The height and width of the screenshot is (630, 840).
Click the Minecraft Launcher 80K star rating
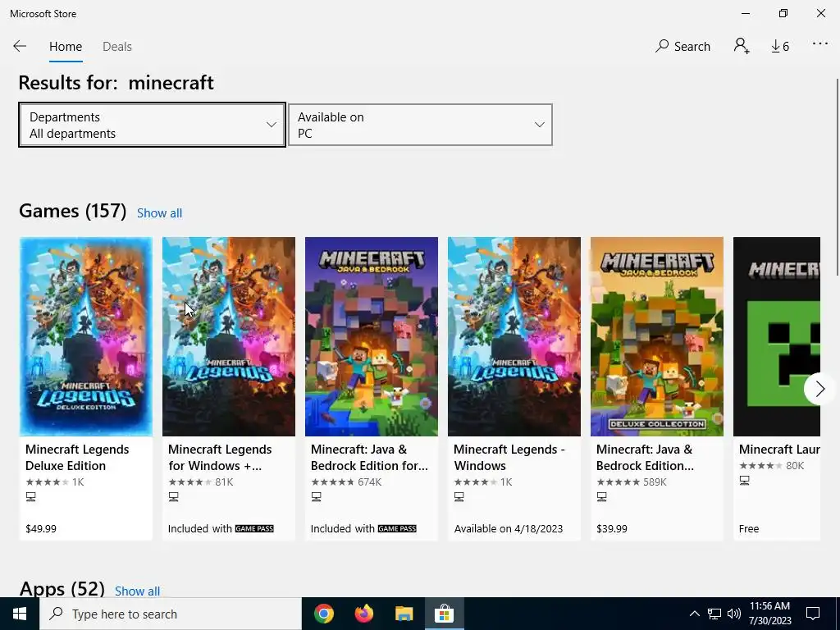(771, 466)
